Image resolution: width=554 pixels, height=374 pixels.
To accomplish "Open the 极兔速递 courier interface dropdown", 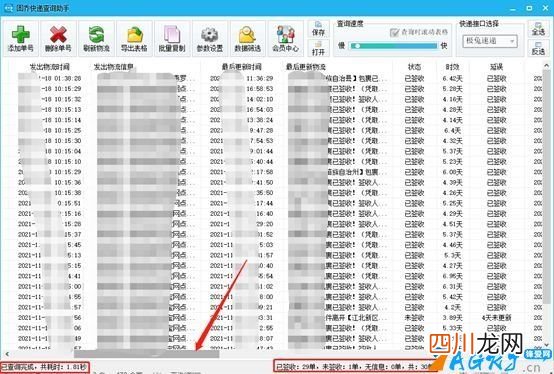I will click(490, 41).
